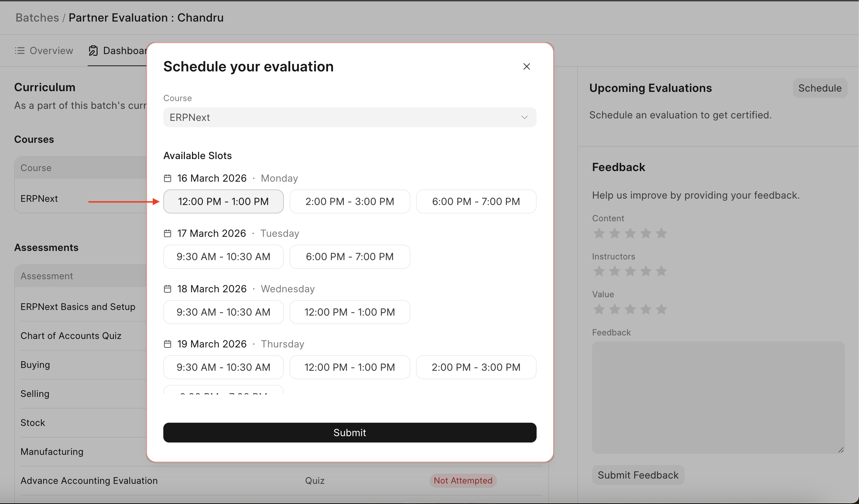Rate Content with the fifth star
Screen dimensions: 859x504
661,233
